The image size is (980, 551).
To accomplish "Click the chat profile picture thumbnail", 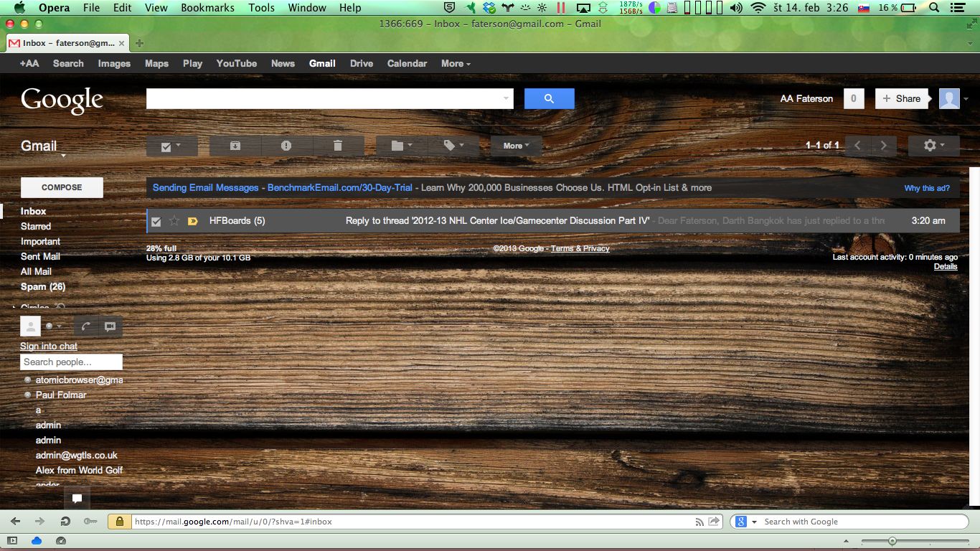I will pos(30,326).
